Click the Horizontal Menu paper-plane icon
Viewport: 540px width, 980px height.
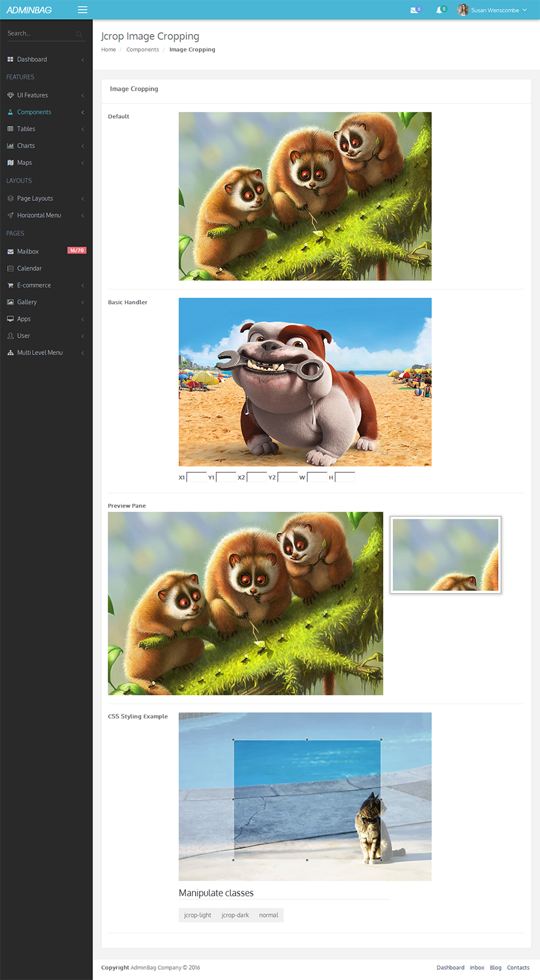point(10,215)
